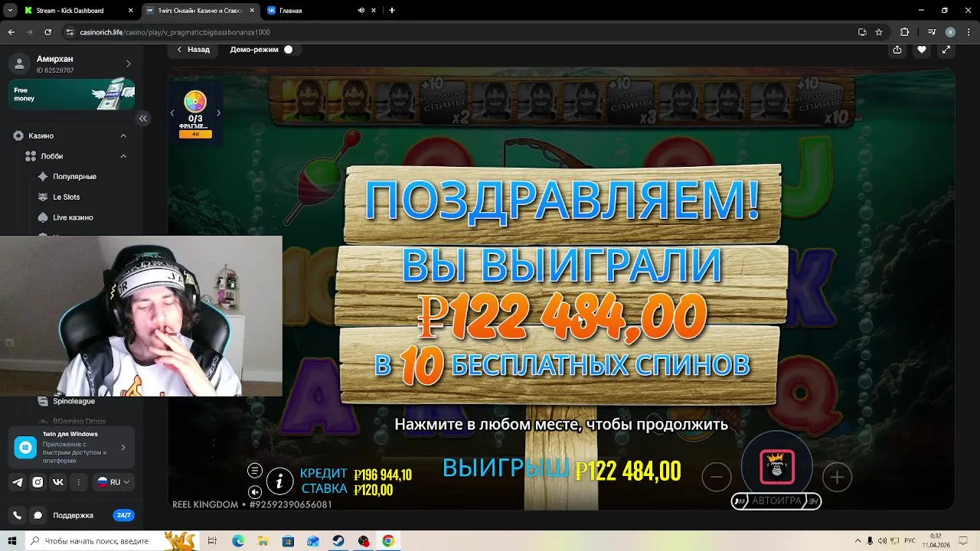Go back in browser history
This screenshot has height=551, width=980.
pyautogui.click(x=11, y=32)
